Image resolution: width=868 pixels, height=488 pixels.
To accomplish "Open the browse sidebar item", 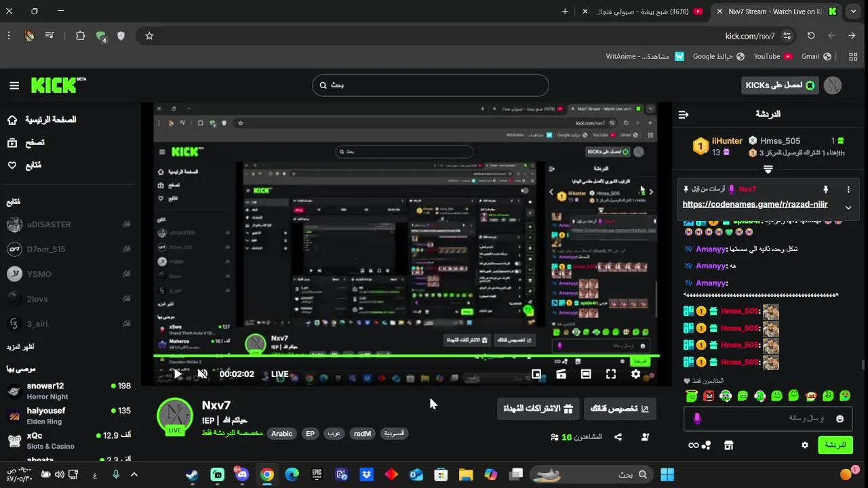I will pyautogui.click(x=26, y=142).
